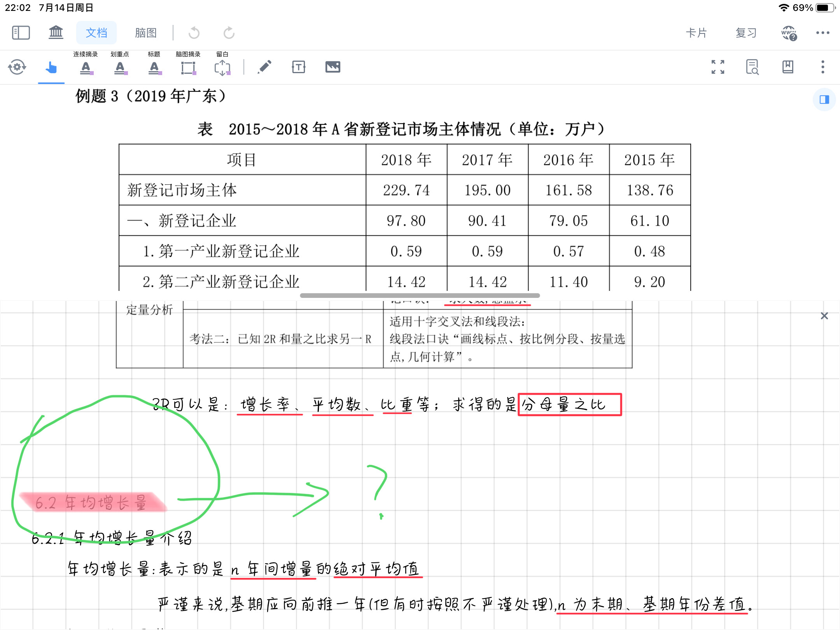The height and width of the screenshot is (630, 840).
Task: Click the 6.2.1 年均增长量介绍 subheading
Action: [112, 538]
